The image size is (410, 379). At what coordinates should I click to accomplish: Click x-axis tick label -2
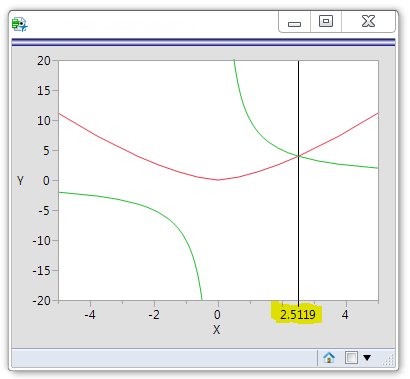tap(154, 314)
